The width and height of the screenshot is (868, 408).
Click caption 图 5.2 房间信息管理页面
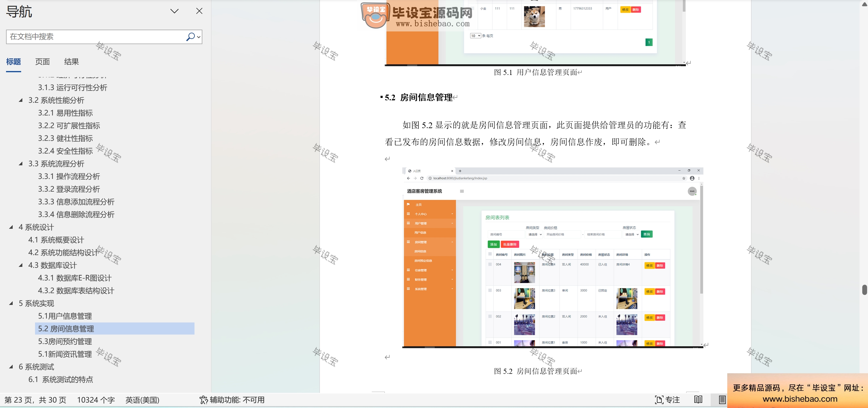[536, 371]
